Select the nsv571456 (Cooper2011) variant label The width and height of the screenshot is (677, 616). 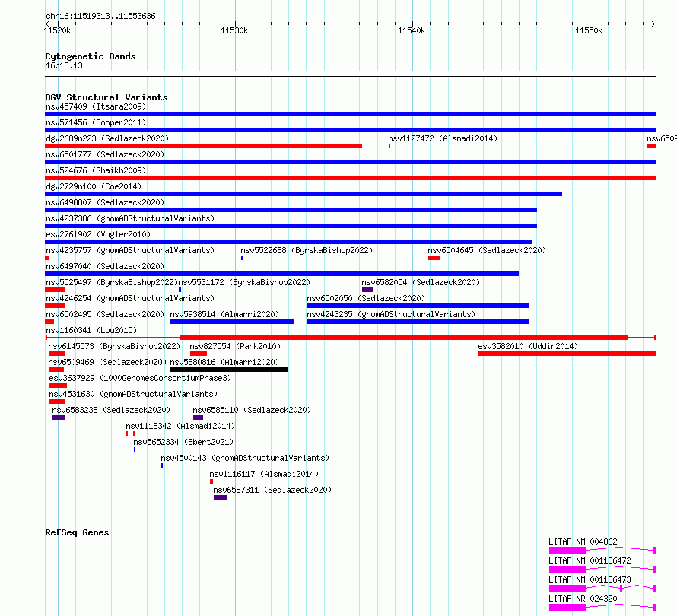96,122
